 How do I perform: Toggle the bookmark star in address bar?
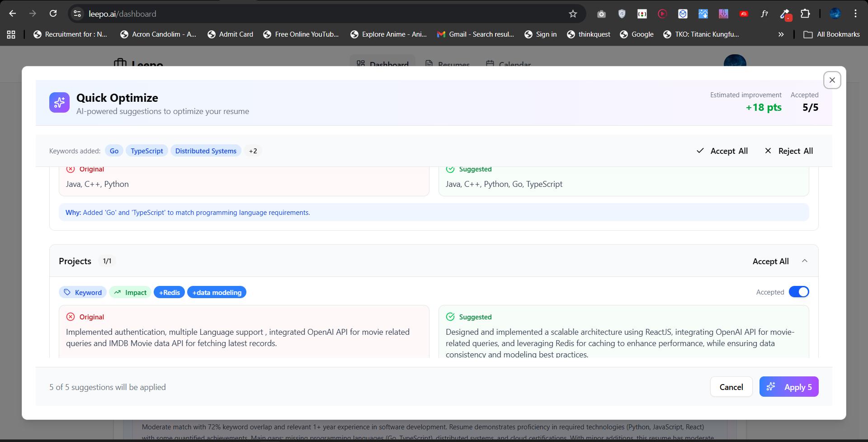click(573, 14)
